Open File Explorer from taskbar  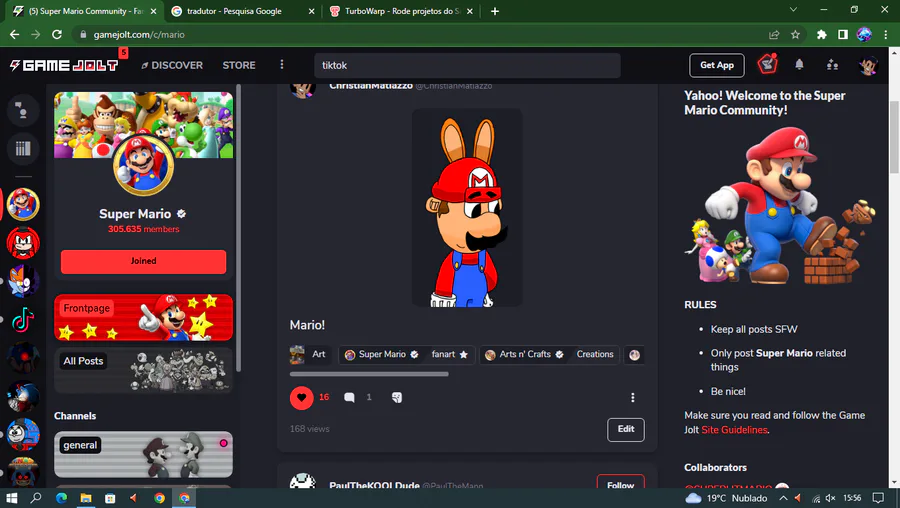point(86,498)
